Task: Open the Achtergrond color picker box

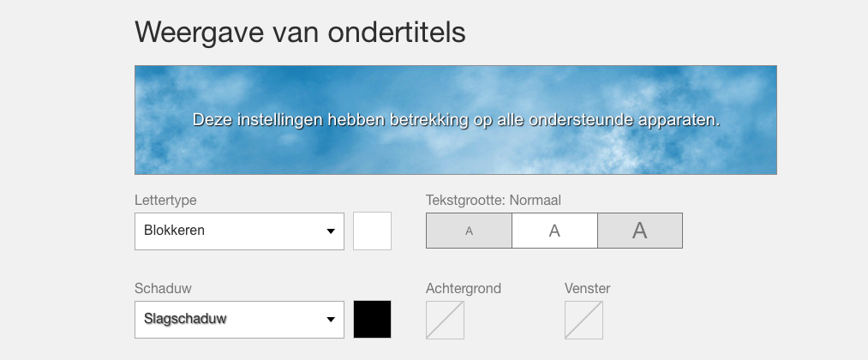Action: (445, 320)
